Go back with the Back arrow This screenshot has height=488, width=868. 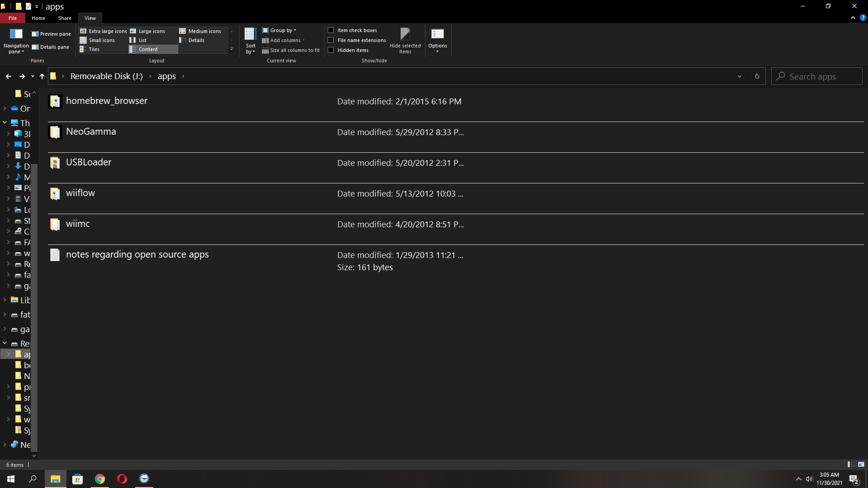coord(9,76)
